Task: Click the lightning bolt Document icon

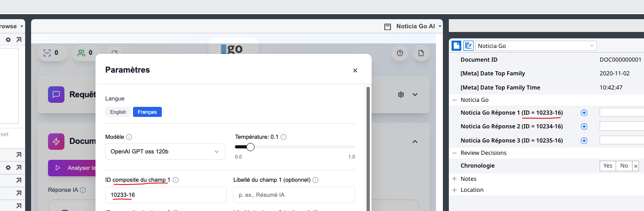Action: (56, 142)
